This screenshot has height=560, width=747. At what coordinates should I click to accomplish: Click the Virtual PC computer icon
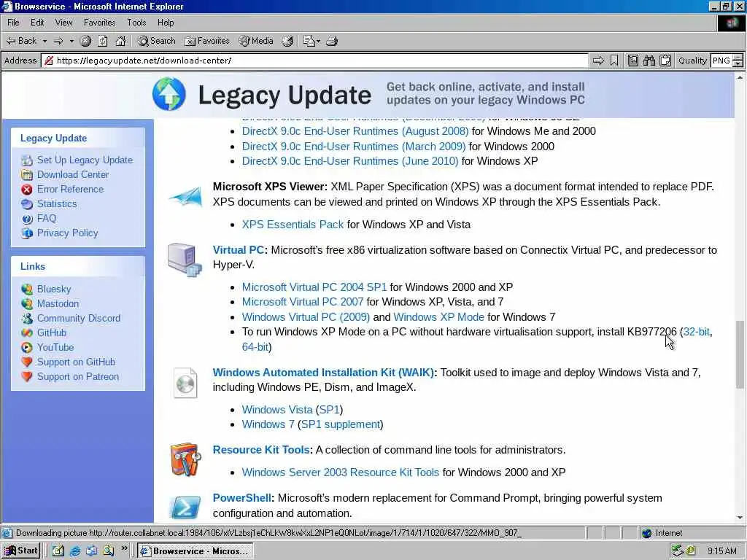coord(185,259)
